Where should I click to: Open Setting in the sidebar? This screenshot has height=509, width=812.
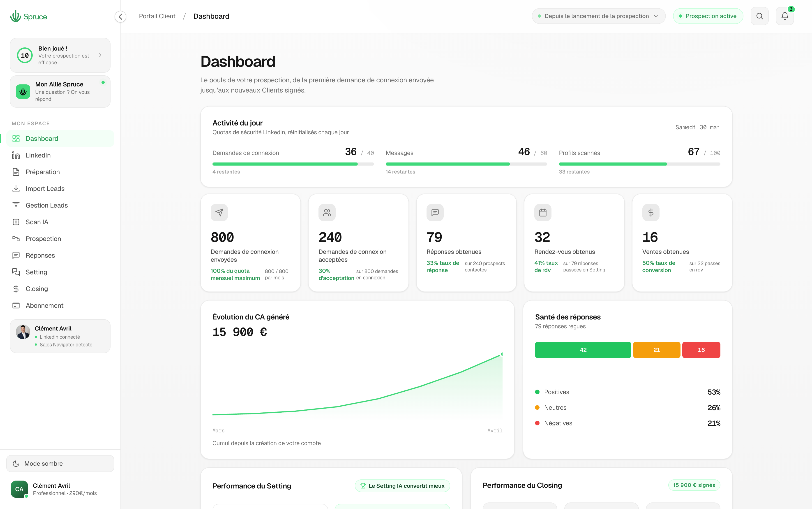(x=60, y=272)
